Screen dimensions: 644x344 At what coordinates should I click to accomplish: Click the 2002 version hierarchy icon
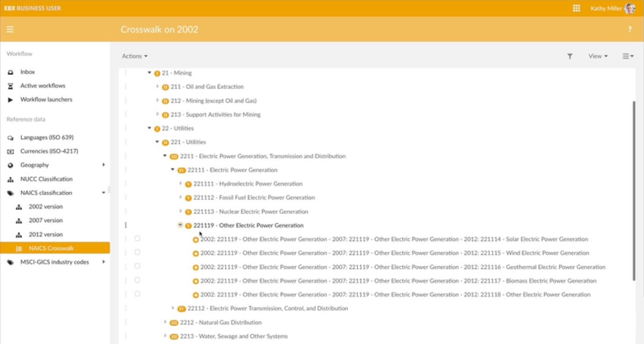point(19,207)
